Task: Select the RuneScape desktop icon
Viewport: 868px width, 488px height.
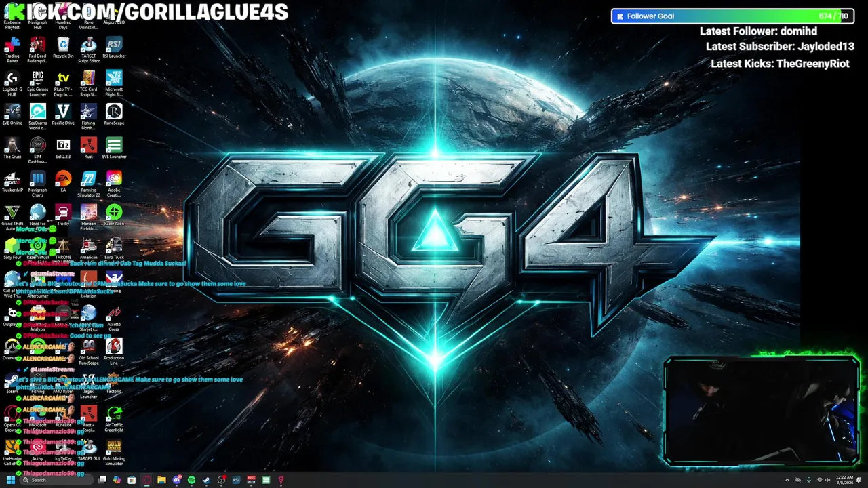Action: (x=114, y=114)
